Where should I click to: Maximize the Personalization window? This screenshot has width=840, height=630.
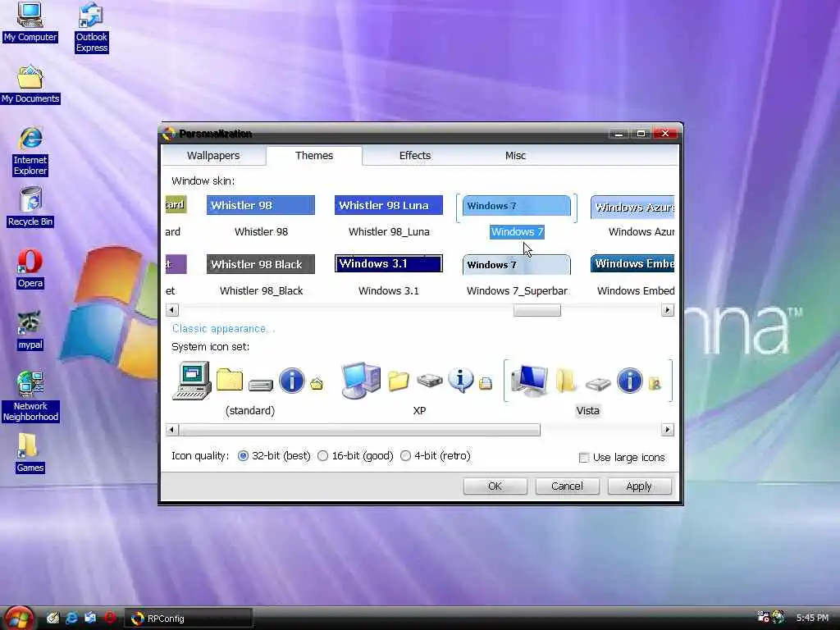coord(641,134)
